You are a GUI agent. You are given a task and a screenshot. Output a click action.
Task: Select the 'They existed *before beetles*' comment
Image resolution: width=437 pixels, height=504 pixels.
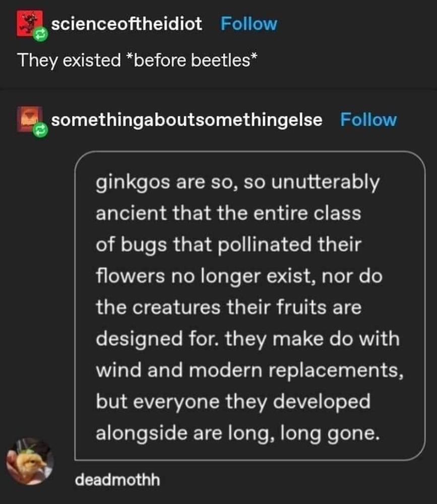coord(138,60)
